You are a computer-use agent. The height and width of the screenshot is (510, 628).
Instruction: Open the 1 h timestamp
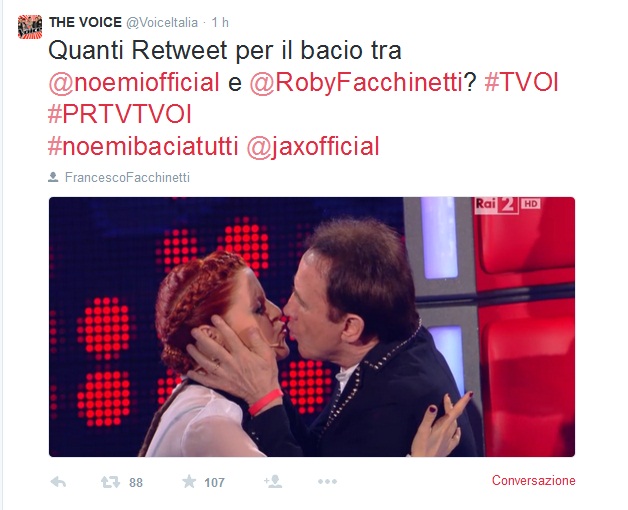[220, 22]
